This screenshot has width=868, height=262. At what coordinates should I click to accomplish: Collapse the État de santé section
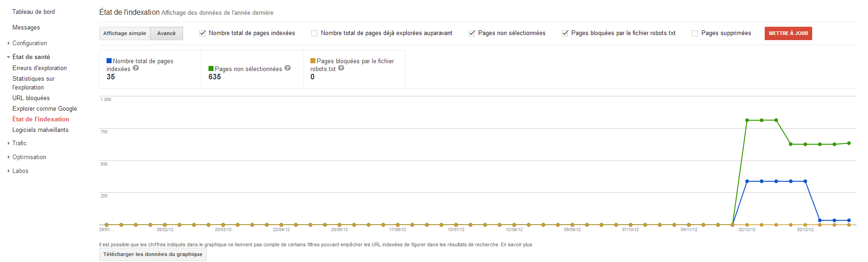pyautogui.click(x=9, y=57)
